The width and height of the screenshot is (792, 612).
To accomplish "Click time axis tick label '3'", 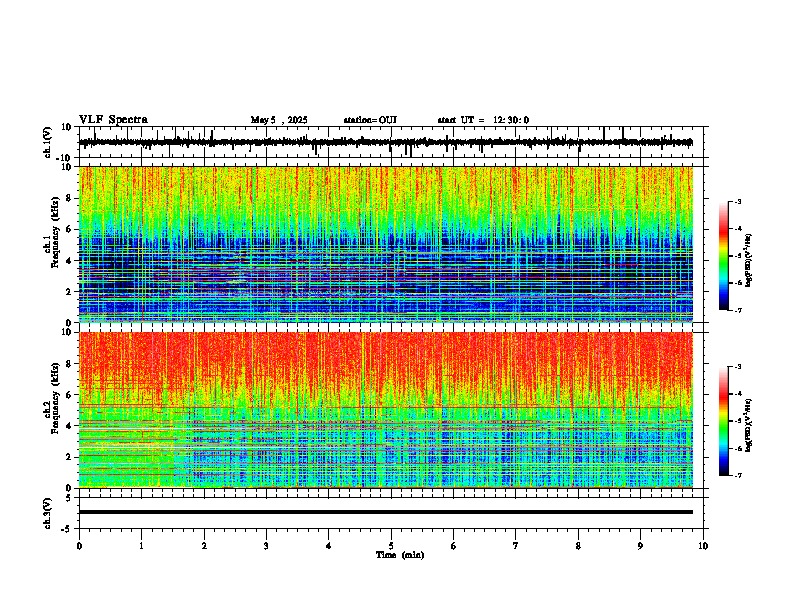I will point(266,546).
